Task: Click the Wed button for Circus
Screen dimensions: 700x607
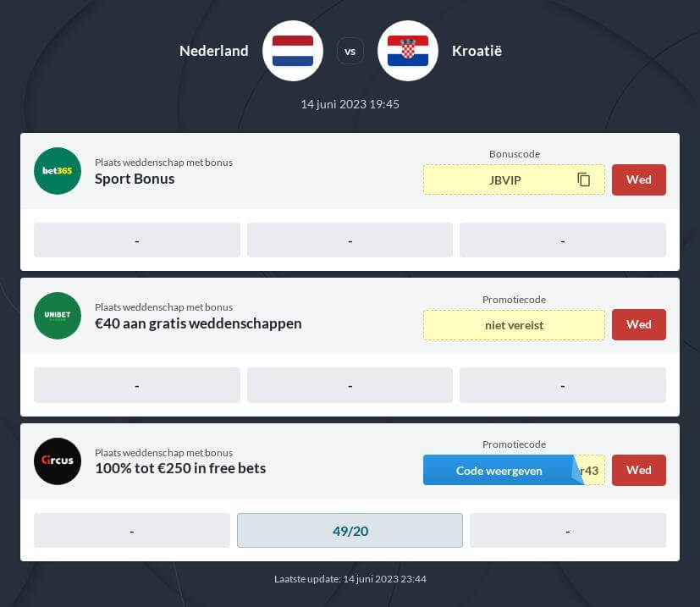Action: pyautogui.click(x=639, y=470)
